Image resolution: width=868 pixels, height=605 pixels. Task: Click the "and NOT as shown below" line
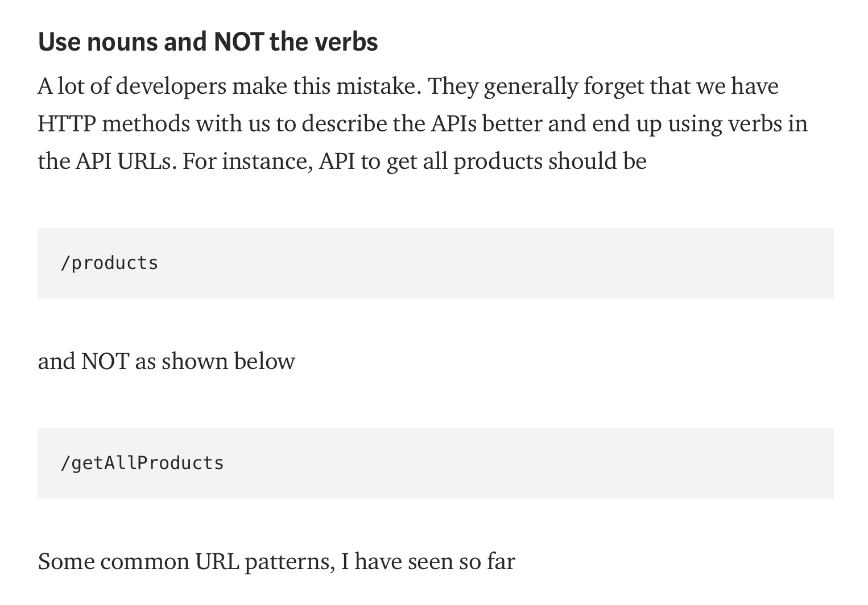pyautogui.click(x=166, y=362)
